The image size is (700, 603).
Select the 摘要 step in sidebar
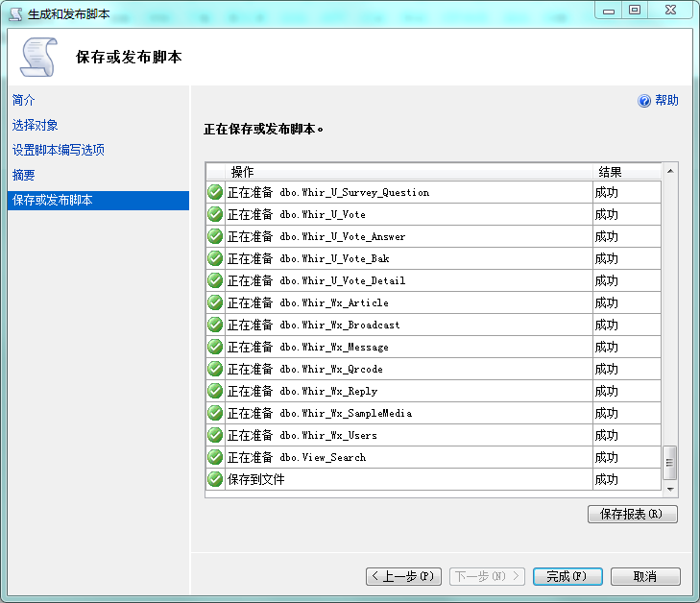click(x=24, y=175)
